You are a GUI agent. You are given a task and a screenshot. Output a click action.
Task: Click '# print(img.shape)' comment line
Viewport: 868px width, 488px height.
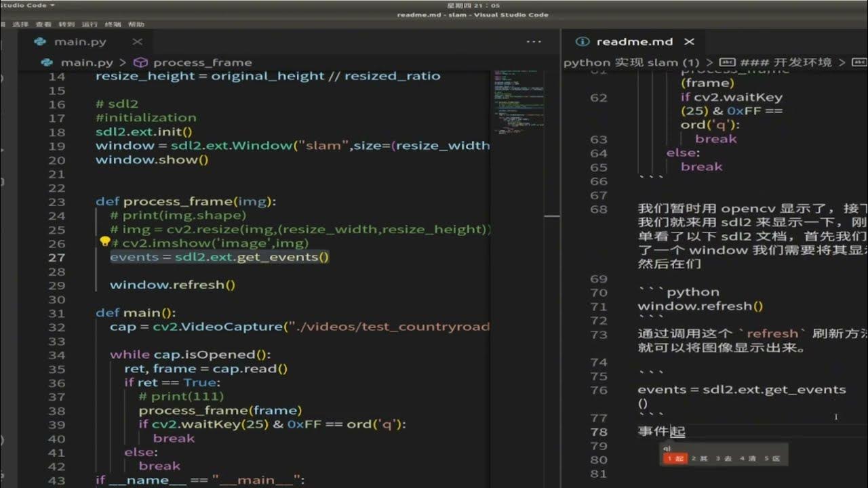click(178, 216)
